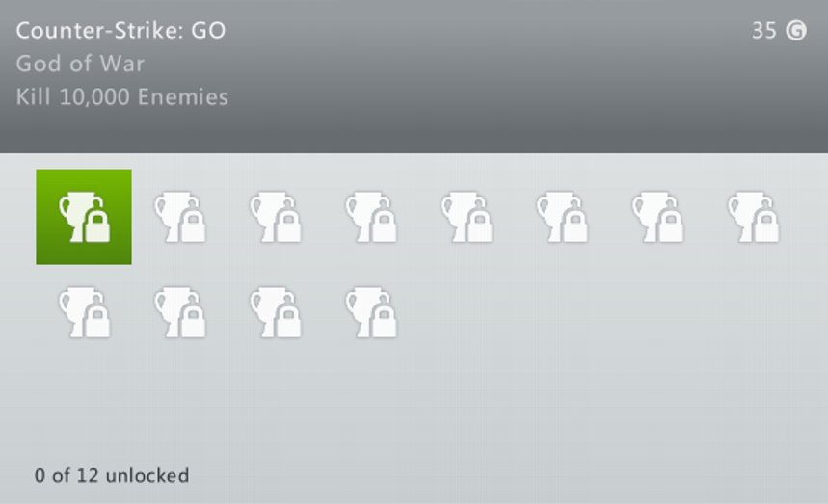Screen dimensions: 828x504
Task: Pick the third locked achievement in the bottom row
Action: [275, 312]
